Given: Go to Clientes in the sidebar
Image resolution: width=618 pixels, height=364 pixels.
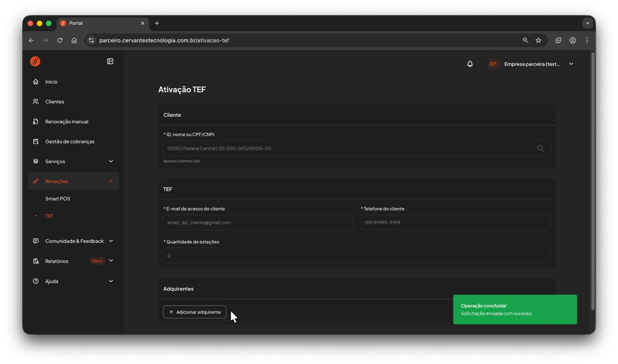Looking at the screenshot, I should click(55, 102).
